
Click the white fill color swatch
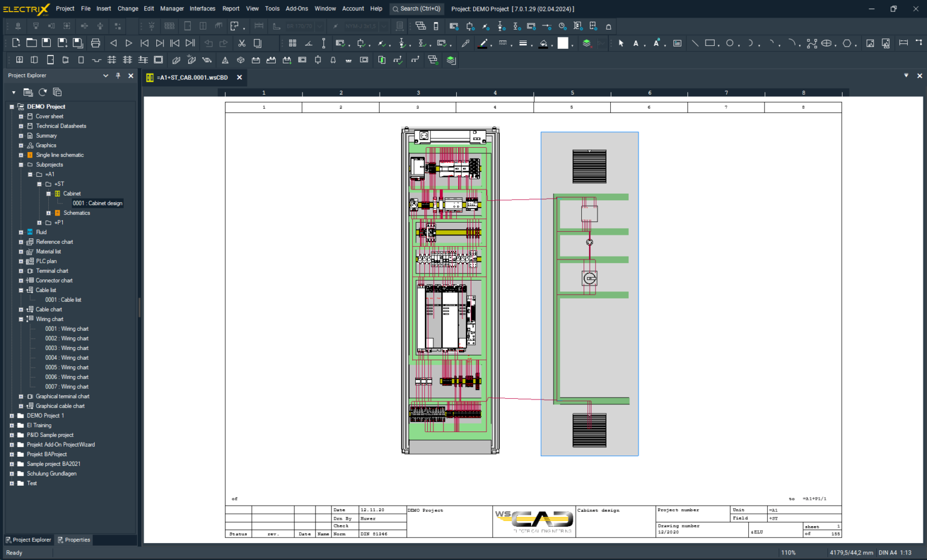[x=563, y=43]
